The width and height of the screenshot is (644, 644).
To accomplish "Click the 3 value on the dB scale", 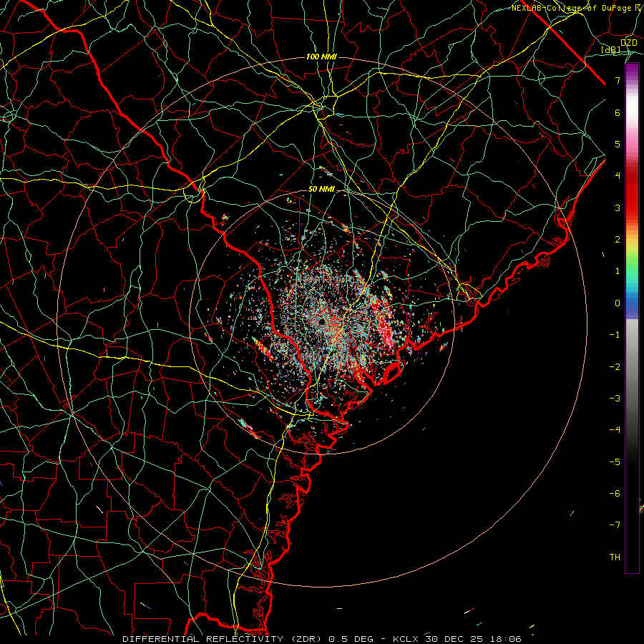I will pos(618,208).
